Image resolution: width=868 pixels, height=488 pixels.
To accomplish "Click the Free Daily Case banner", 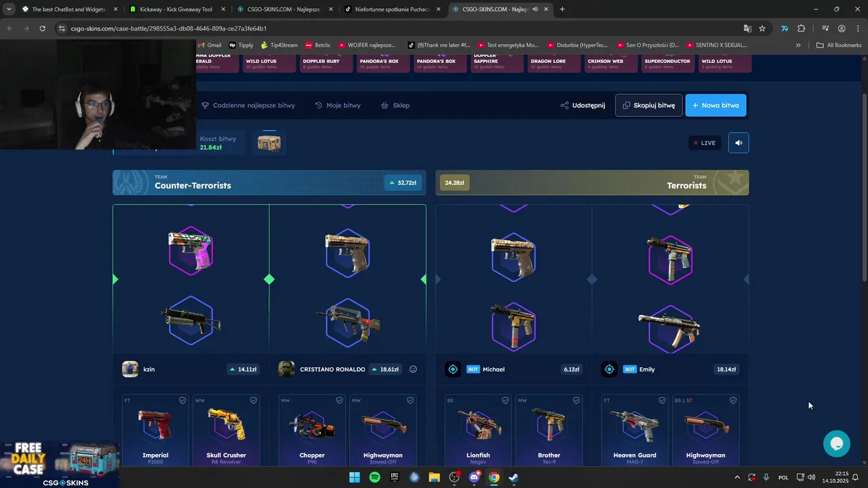I will 60,464.
